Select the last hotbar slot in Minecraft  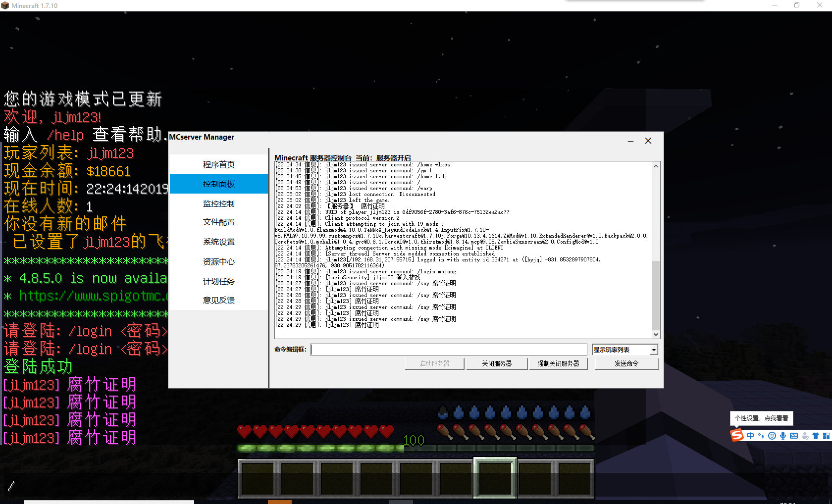point(574,478)
